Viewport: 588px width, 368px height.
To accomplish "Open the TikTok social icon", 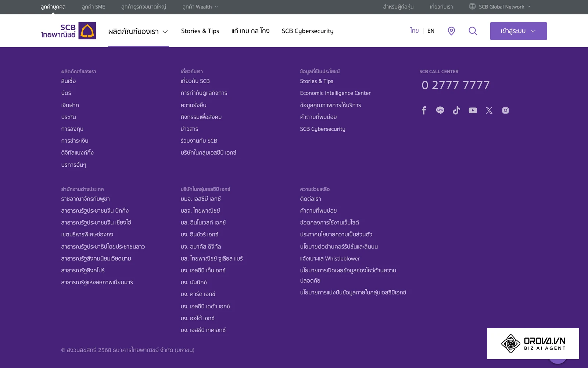I will pyautogui.click(x=456, y=110).
